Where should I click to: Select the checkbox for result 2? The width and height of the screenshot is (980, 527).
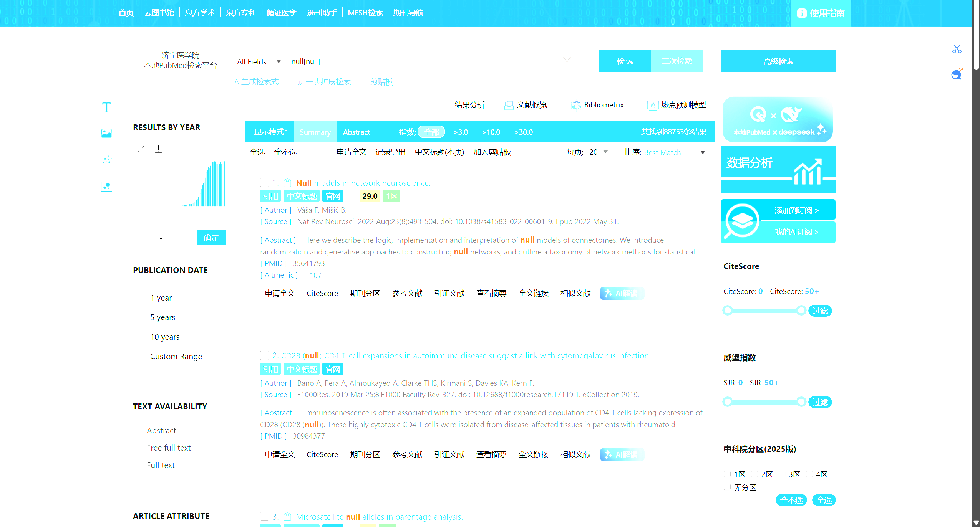point(265,355)
